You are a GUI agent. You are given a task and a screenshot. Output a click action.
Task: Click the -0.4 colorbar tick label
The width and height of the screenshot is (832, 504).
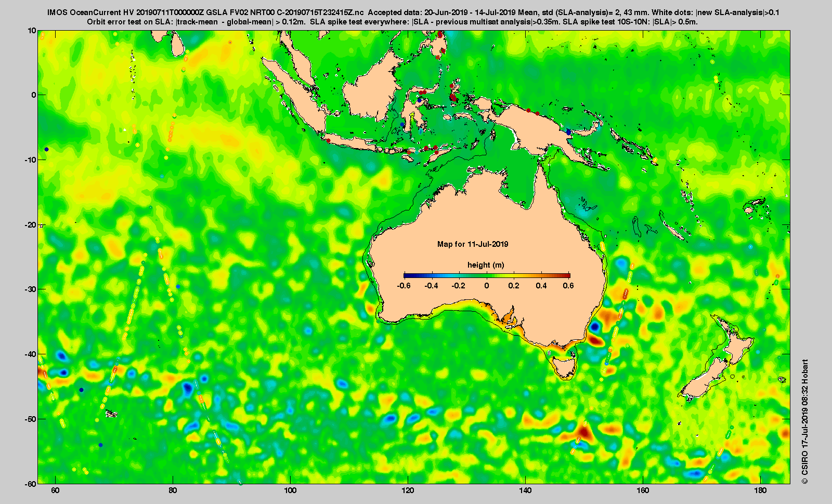[432, 286]
